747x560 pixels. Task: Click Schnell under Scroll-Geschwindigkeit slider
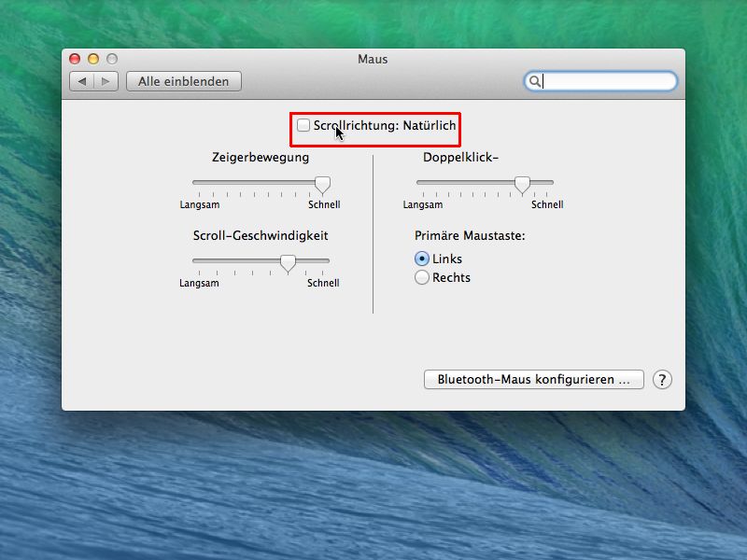[x=323, y=283]
